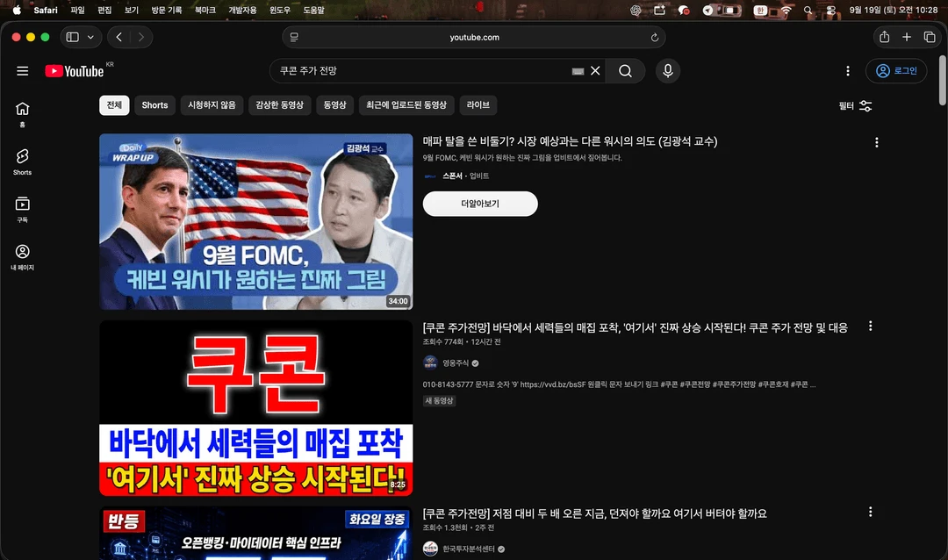Image resolution: width=948 pixels, height=560 pixels.
Task: Select the 라이브 filter chip
Action: pos(478,105)
